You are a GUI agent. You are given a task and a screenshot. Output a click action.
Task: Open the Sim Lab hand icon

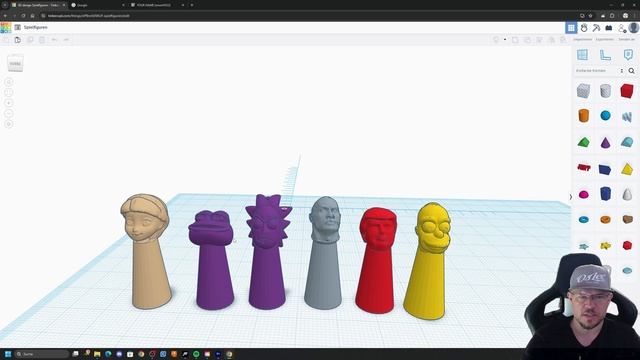584,27
